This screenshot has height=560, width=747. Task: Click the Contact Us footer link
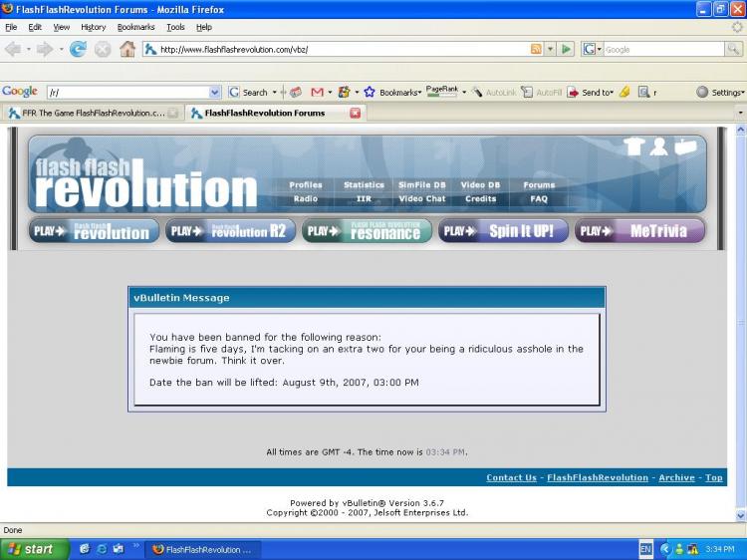[511, 477]
